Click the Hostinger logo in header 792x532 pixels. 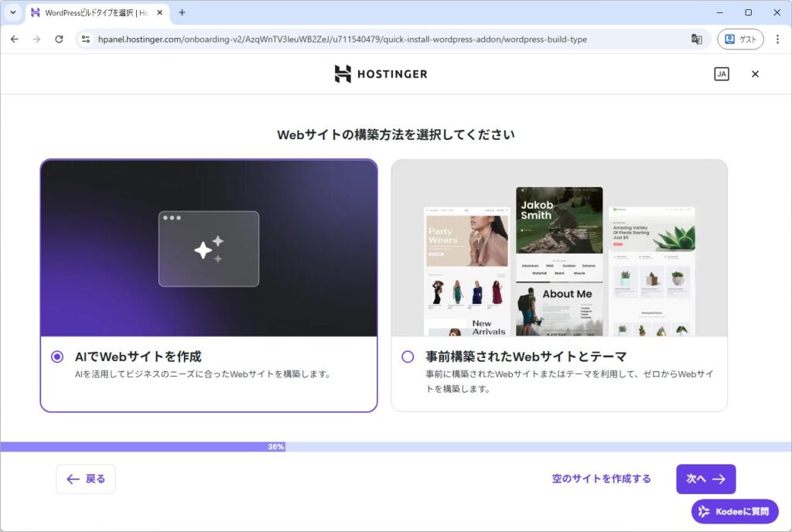point(381,74)
